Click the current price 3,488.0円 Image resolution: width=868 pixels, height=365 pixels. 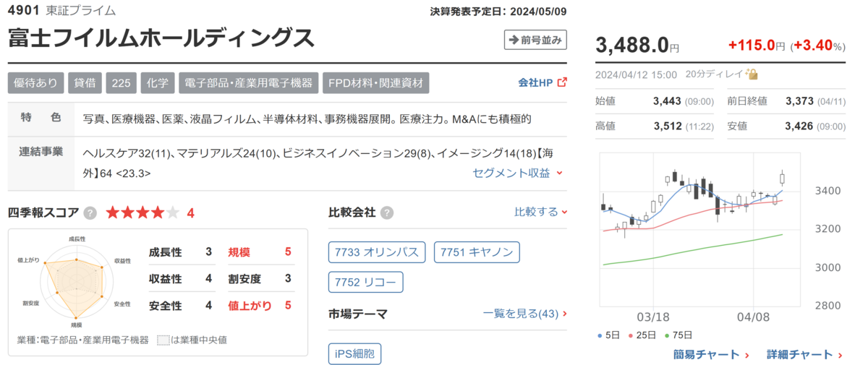637,46
